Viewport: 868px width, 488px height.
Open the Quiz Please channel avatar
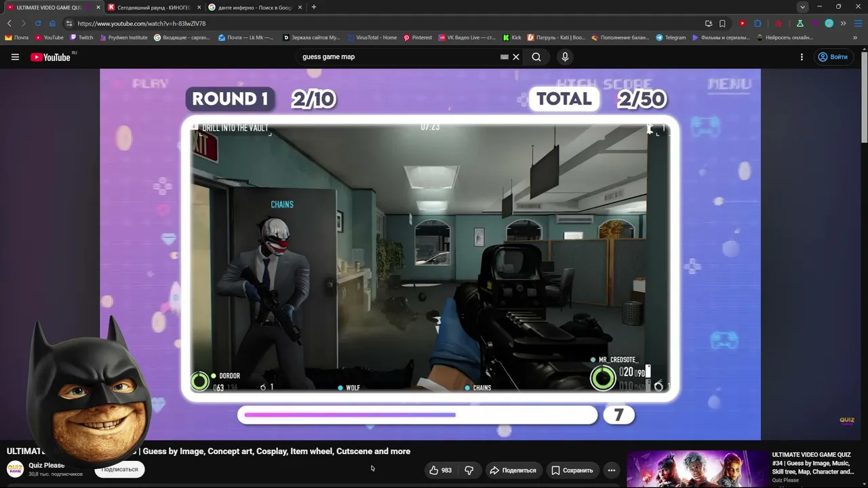(x=15, y=469)
